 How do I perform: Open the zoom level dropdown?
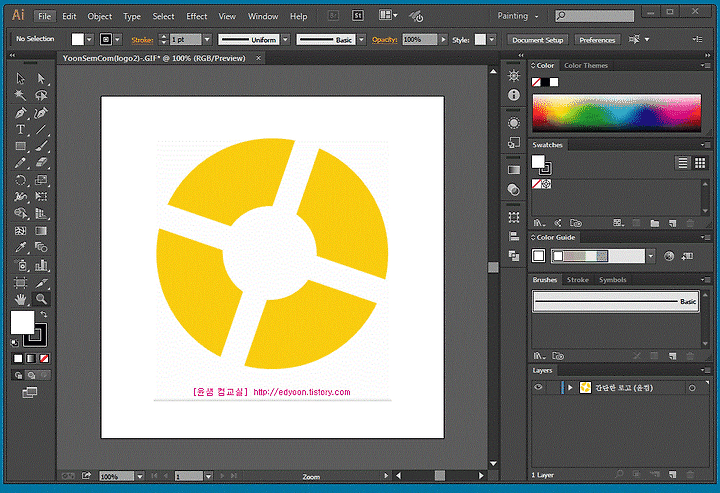point(140,476)
